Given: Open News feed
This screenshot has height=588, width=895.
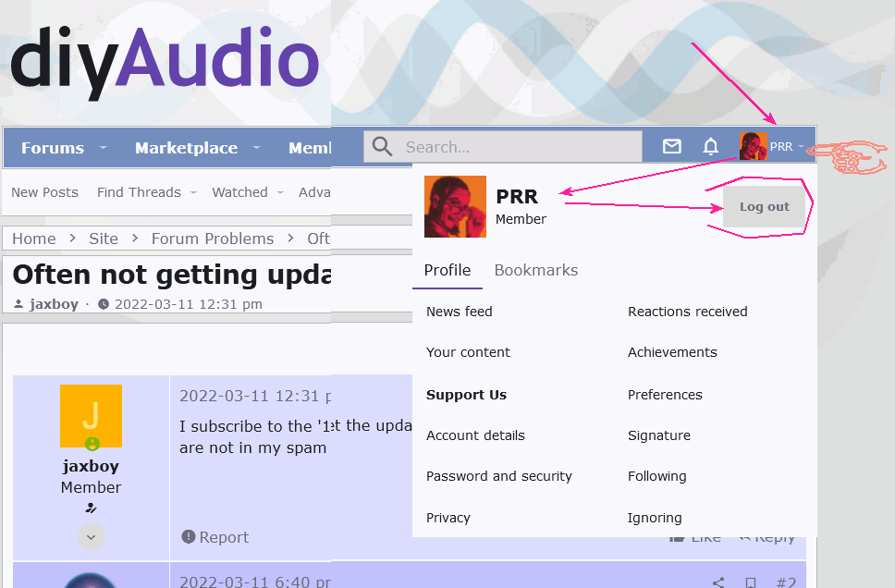Looking at the screenshot, I should tap(459, 312).
